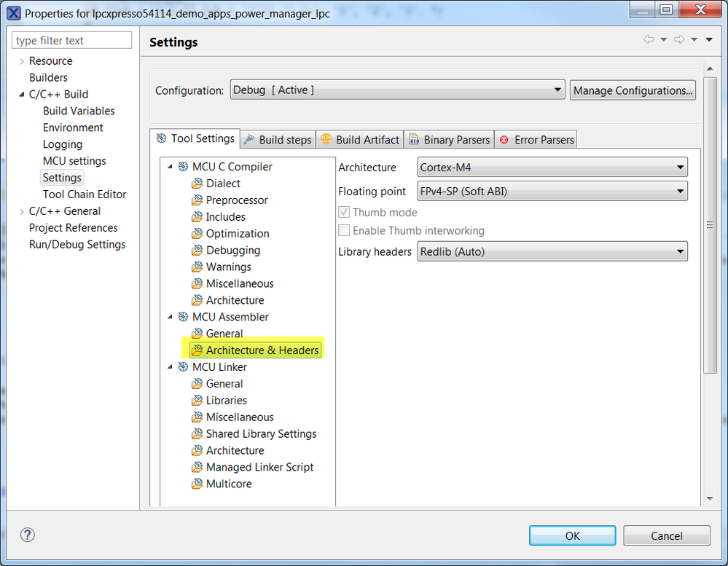Click the Multicore option icon
The image size is (728, 566).
tap(197, 484)
